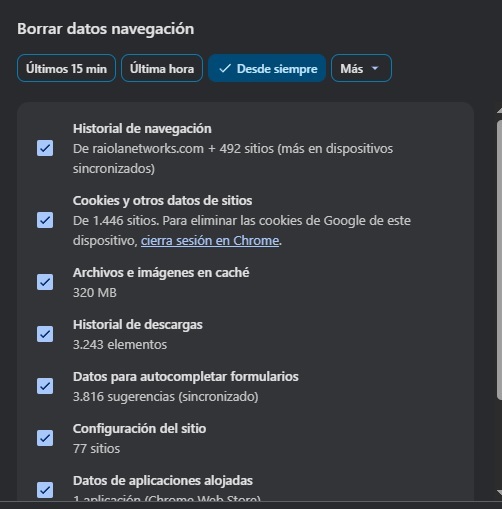The height and width of the screenshot is (509, 502).
Task: Click the Historial de descargas label
Action: [138, 325]
